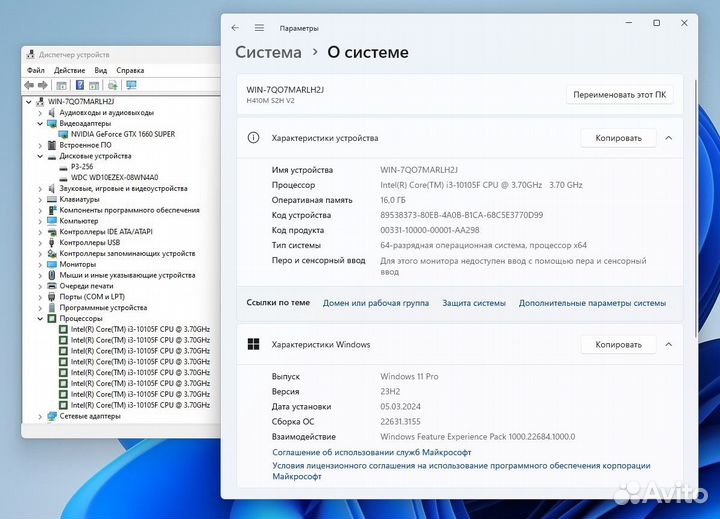Expand Сетевые адаптеры category

[40, 416]
